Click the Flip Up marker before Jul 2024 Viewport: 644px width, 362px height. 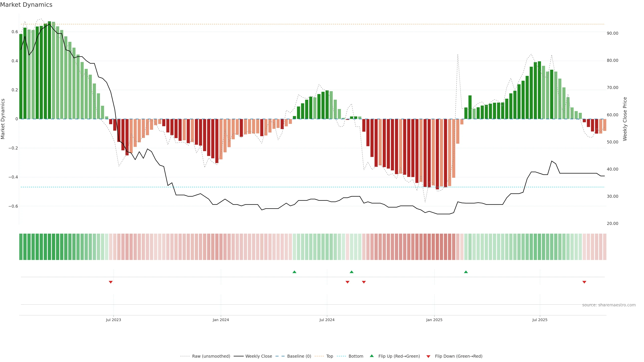294,272
